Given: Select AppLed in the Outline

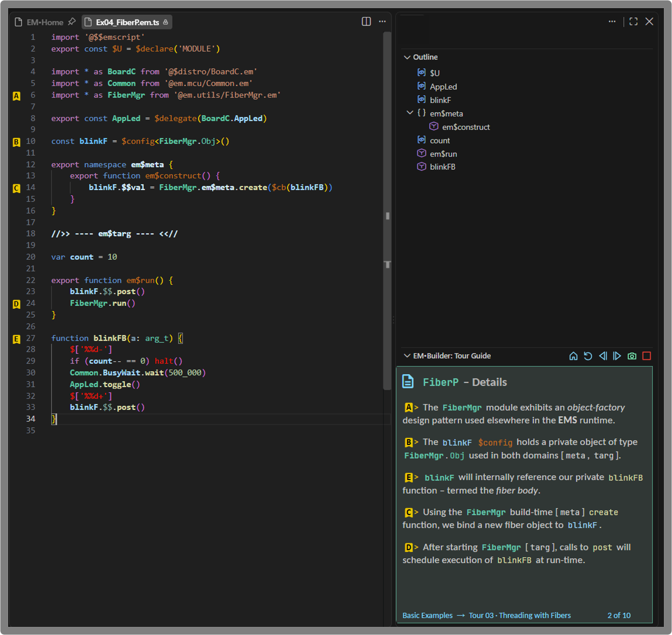Looking at the screenshot, I should pos(443,87).
